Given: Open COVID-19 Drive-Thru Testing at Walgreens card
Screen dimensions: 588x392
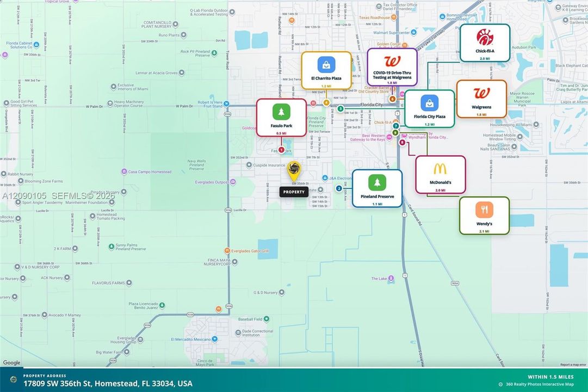Looking at the screenshot, I should [x=392, y=67].
